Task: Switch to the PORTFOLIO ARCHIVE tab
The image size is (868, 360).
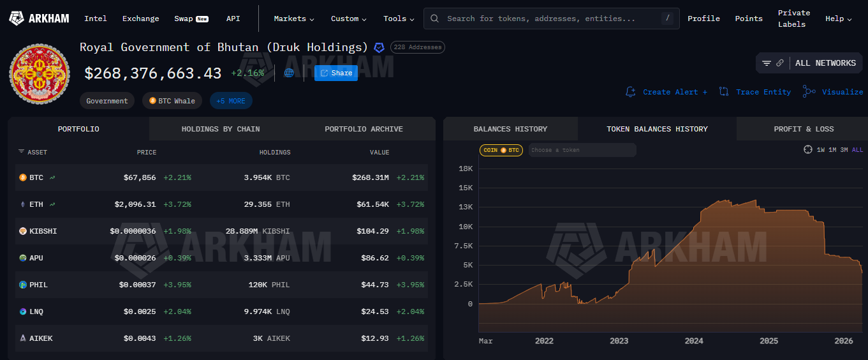Action: click(364, 129)
